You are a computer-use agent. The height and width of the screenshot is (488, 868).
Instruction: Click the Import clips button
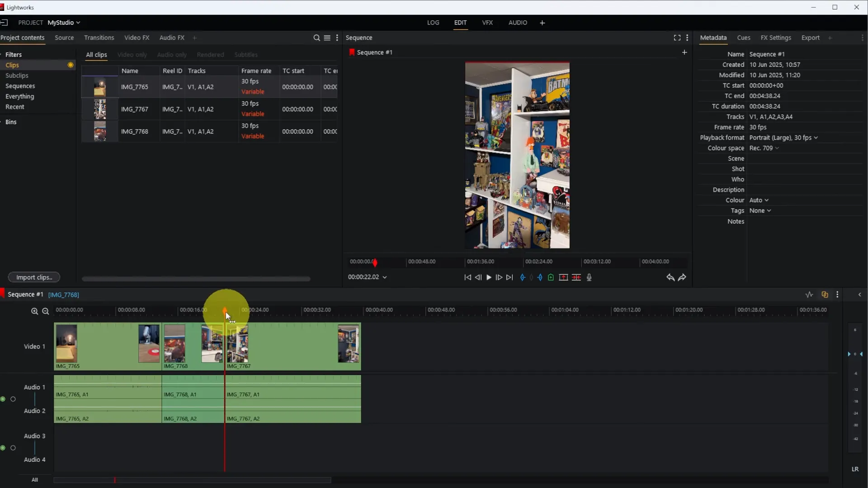(x=34, y=277)
